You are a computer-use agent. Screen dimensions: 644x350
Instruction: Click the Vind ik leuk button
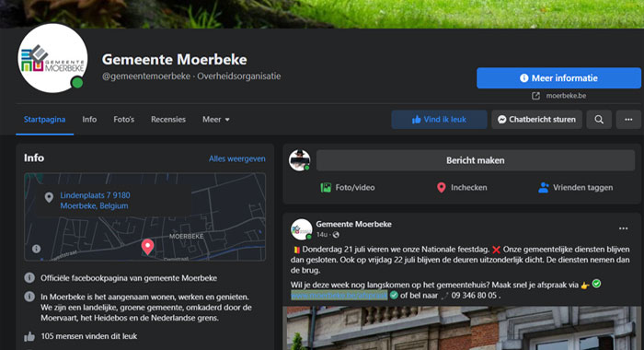click(x=439, y=119)
